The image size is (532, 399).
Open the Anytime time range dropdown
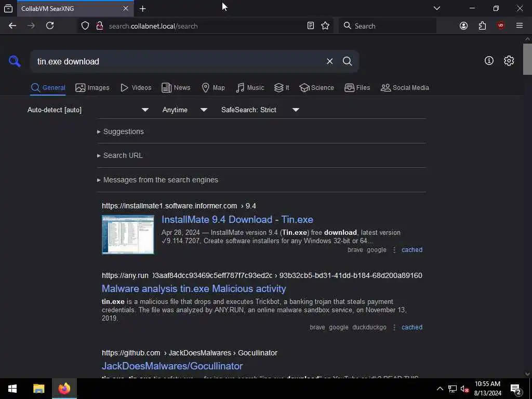coord(184,110)
